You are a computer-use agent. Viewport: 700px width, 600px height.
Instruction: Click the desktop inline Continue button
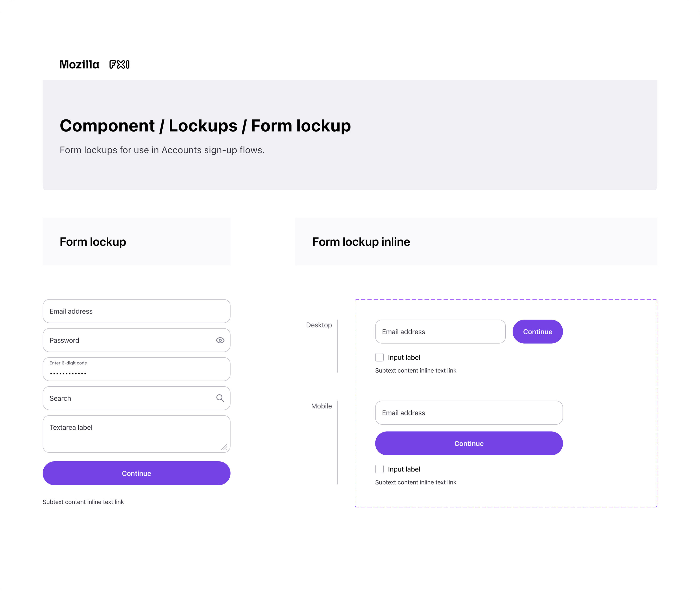pos(538,332)
